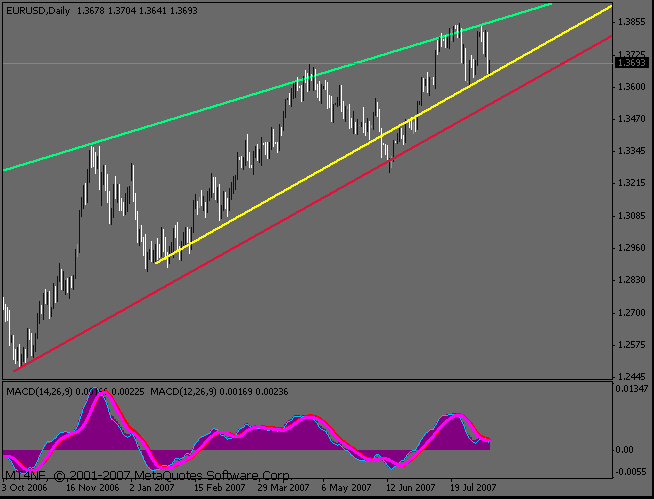Click the 1.3470 price scale value
The height and width of the screenshot is (499, 654).
point(631,119)
